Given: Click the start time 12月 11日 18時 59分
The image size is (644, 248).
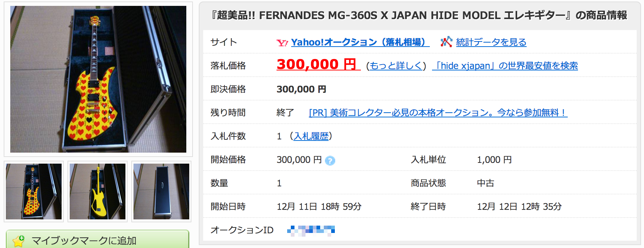Looking at the screenshot, I should (319, 207).
